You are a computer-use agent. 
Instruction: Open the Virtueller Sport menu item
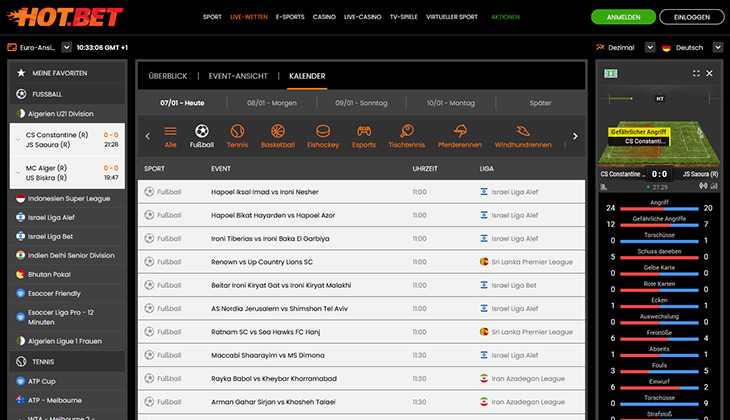452,17
